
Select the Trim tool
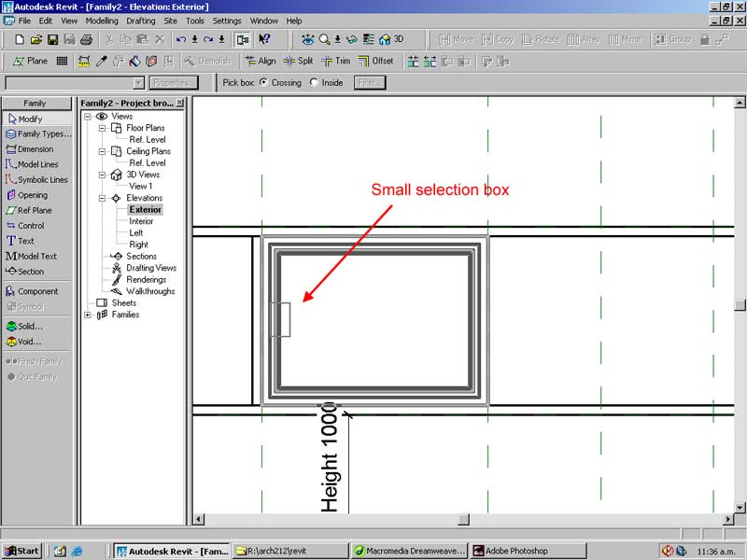click(x=335, y=62)
